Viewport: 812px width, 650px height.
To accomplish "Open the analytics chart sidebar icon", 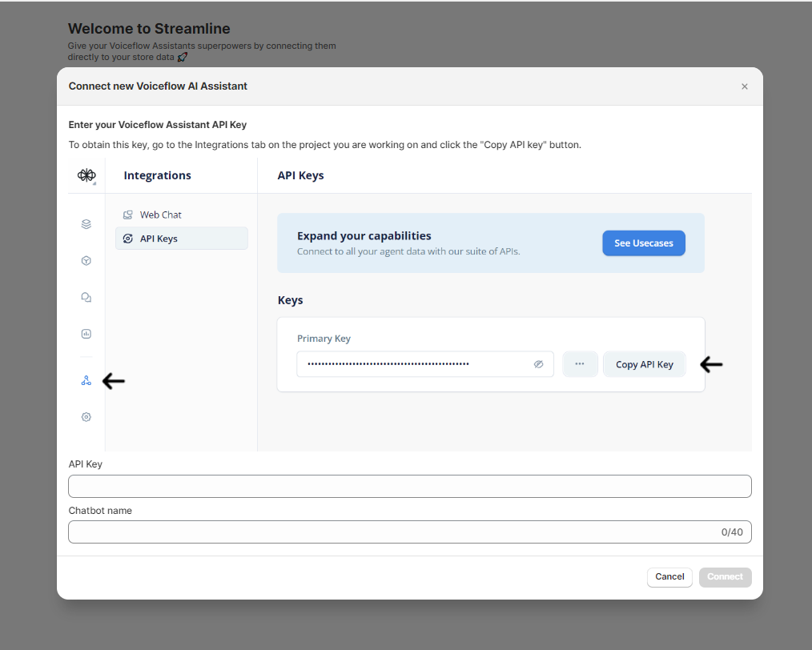I will coord(86,334).
